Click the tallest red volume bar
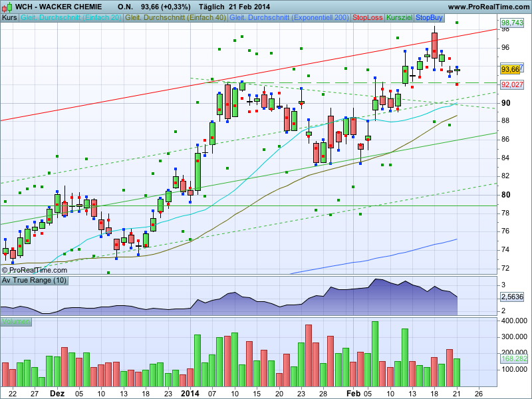The image size is (532, 399). 309,355
